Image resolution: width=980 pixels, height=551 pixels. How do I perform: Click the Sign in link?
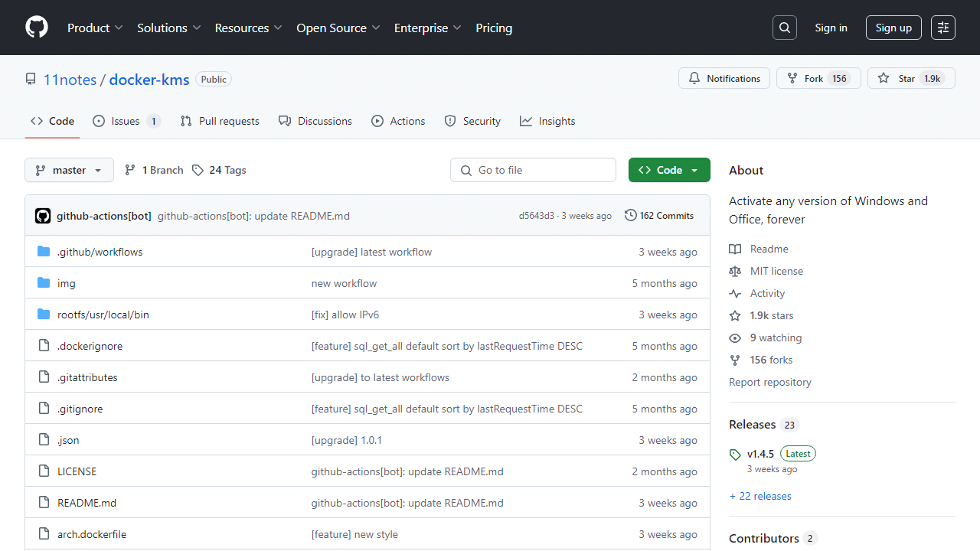point(831,28)
